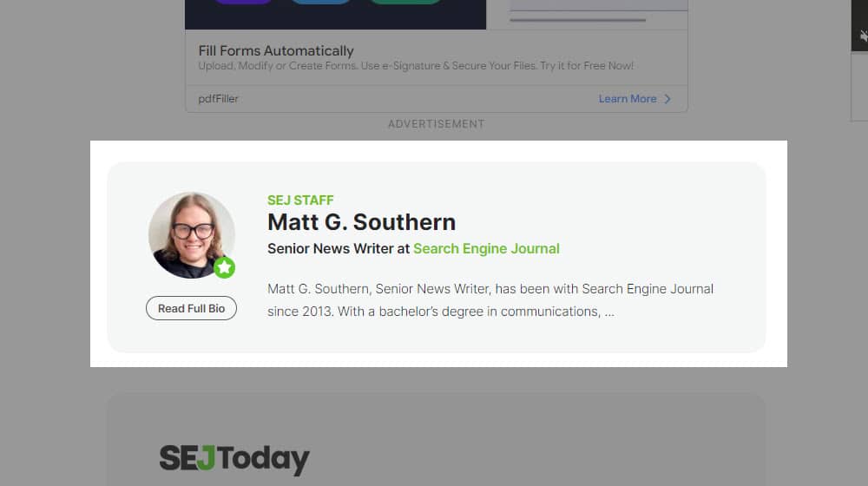Open Matt G. Southern's profile photo
868x486 pixels.
point(191,235)
